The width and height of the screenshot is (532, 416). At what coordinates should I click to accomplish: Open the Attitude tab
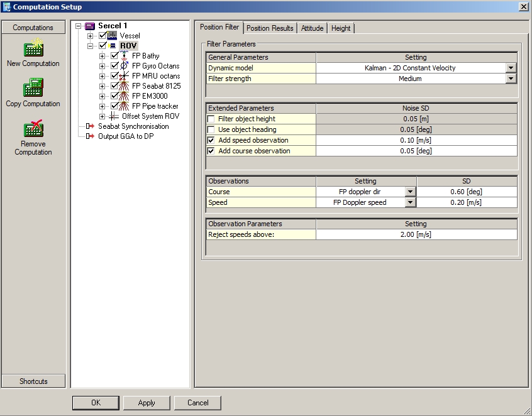(312, 28)
